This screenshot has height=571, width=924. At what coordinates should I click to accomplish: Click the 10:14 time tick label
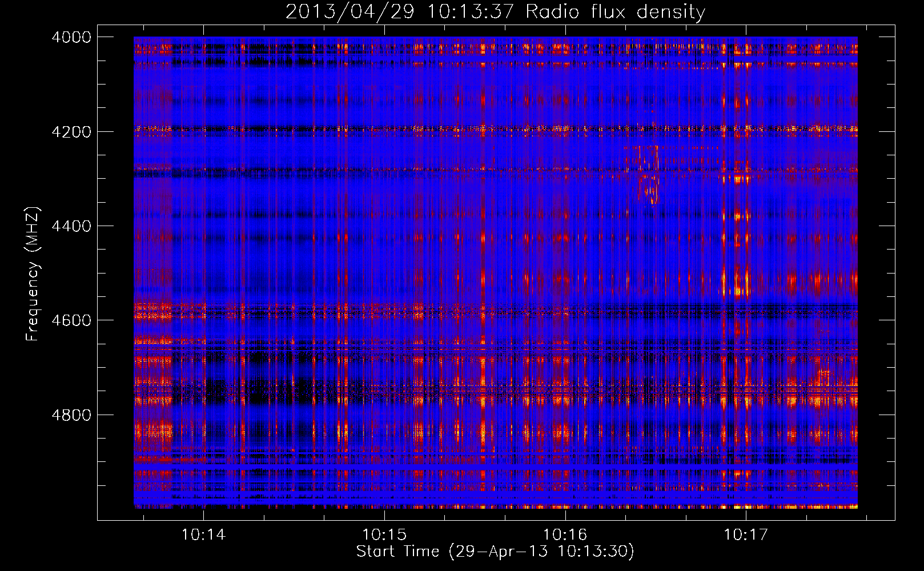tap(203, 534)
